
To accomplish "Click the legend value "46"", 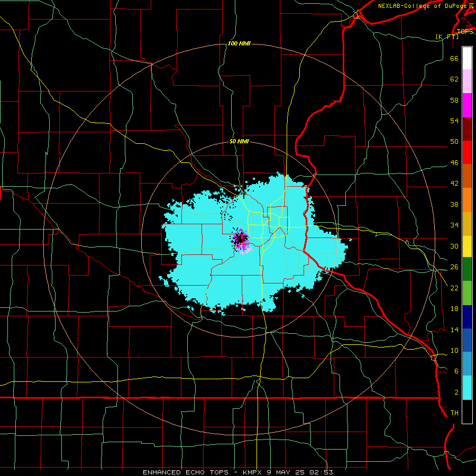I will (x=454, y=163).
